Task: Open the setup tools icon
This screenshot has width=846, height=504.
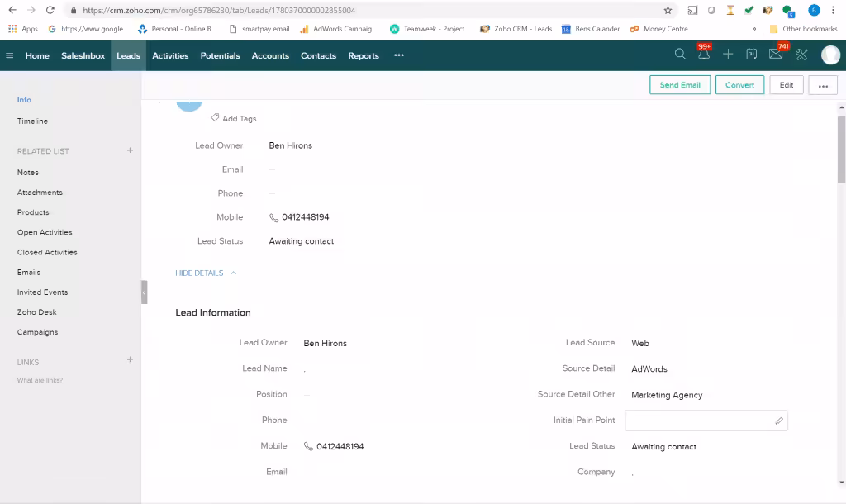Action: [x=801, y=55]
